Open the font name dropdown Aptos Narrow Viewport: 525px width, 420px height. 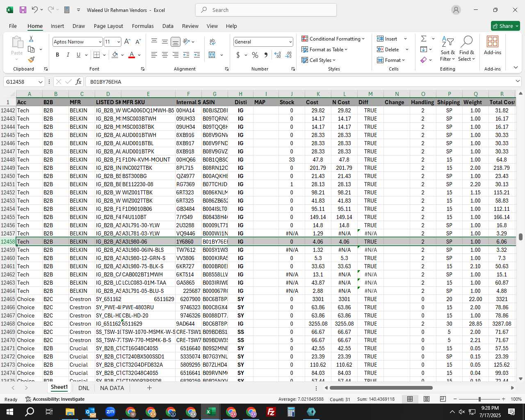(x=100, y=42)
